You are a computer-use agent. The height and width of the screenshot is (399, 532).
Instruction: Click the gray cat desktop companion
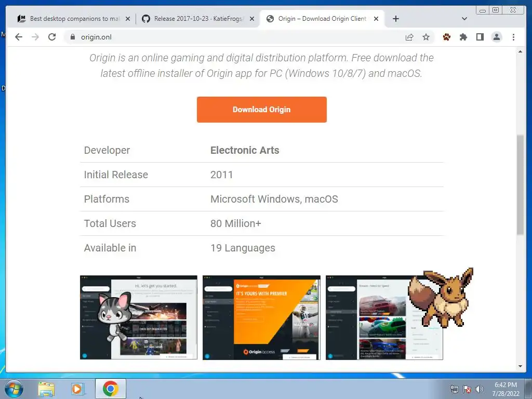(x=115, y=316)
